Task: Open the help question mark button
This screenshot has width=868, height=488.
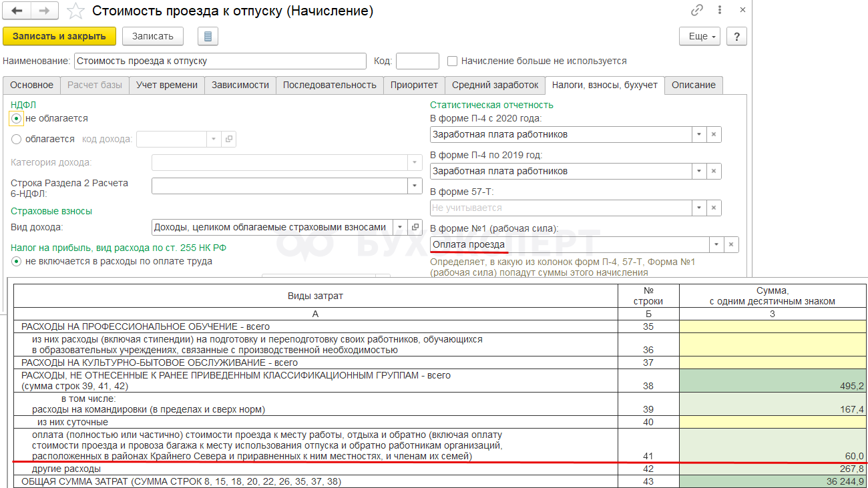Action: (x=736, y=36)
